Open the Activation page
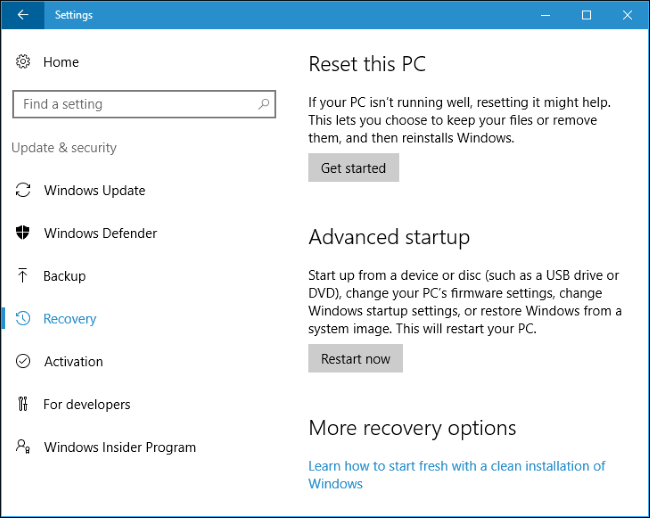Image resolution: width=650 pixels, height=518 pixels. 74,362
